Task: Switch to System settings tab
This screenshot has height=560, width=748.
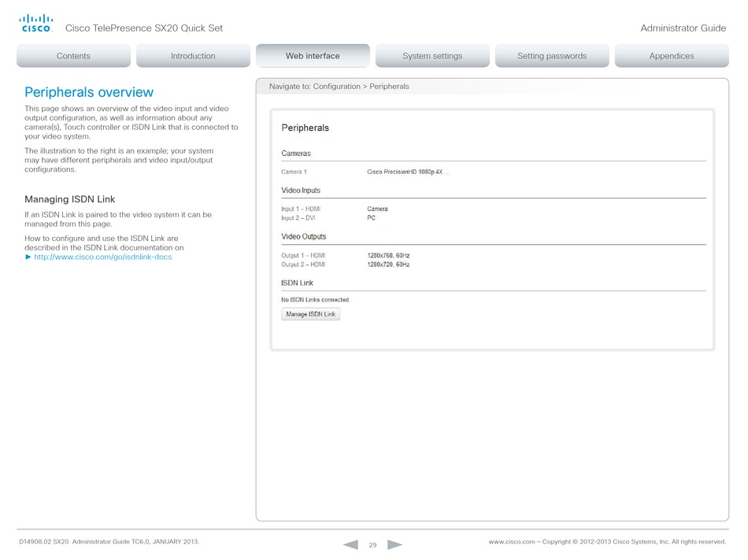Action: 432,56
